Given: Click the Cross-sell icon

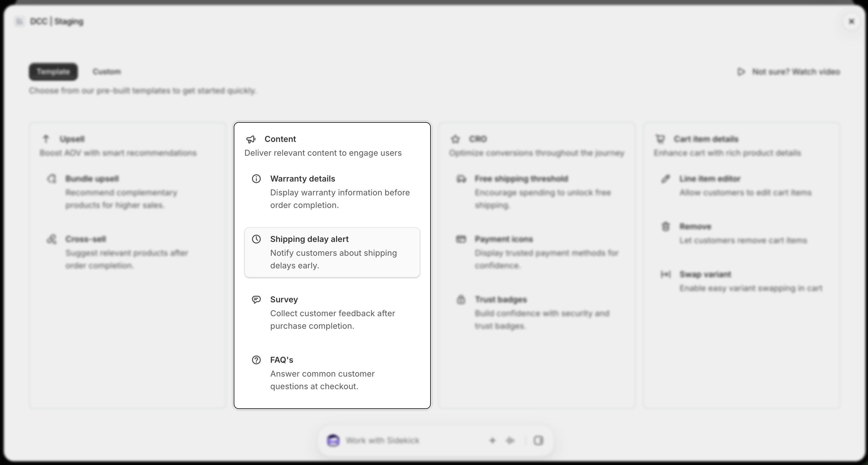Looking at the screenshot, I should coord(52,239).
